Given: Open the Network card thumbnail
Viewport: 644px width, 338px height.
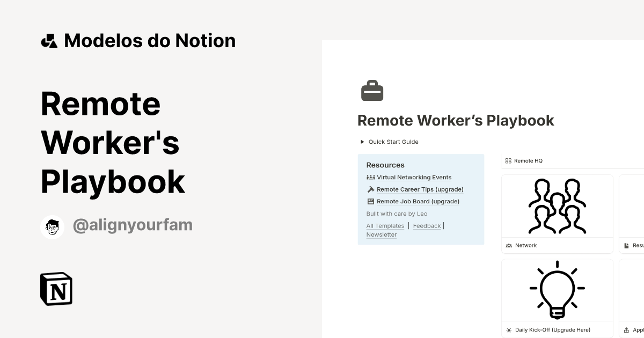Looking at the screenshot, I should click(557, 206).
